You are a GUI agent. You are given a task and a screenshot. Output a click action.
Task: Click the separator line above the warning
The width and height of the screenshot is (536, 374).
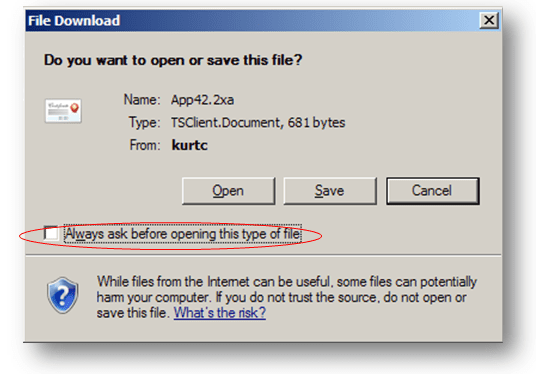(263, 255)
